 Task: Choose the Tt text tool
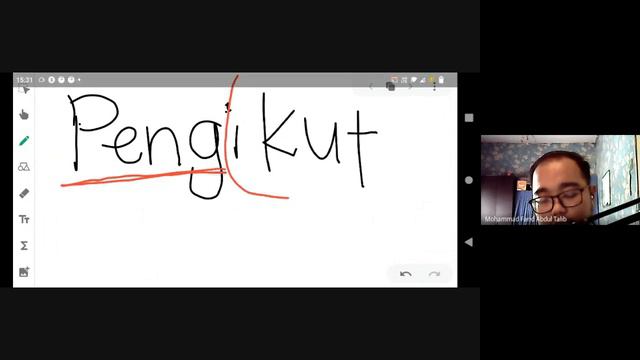pyautogui.click(x=24, y=220)
